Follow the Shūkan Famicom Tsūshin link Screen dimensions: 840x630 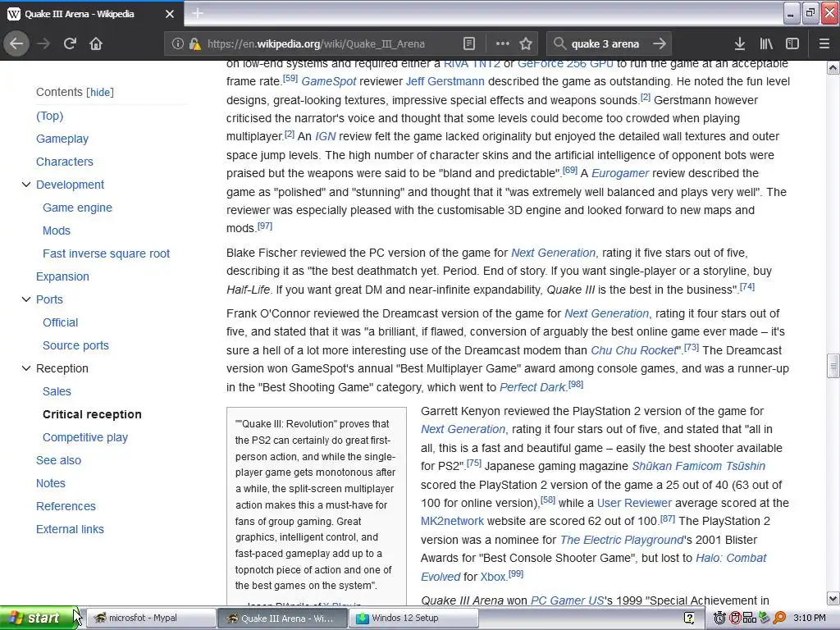point(699,466)
